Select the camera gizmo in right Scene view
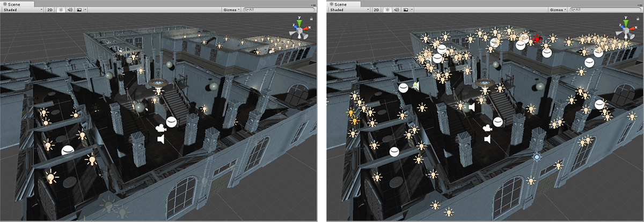This screenshot has height=222, width=644. (487, 128)
